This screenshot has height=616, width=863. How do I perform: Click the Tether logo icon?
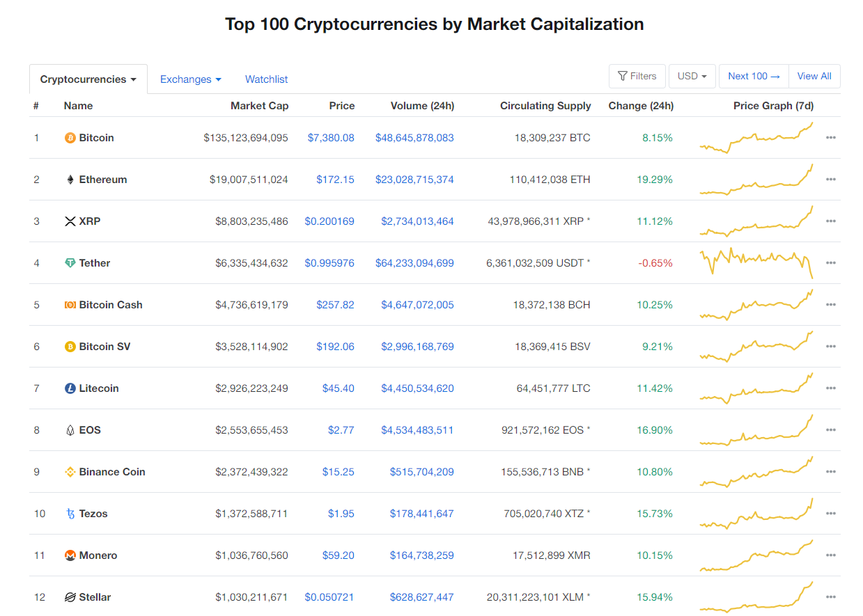click(70, 263)
